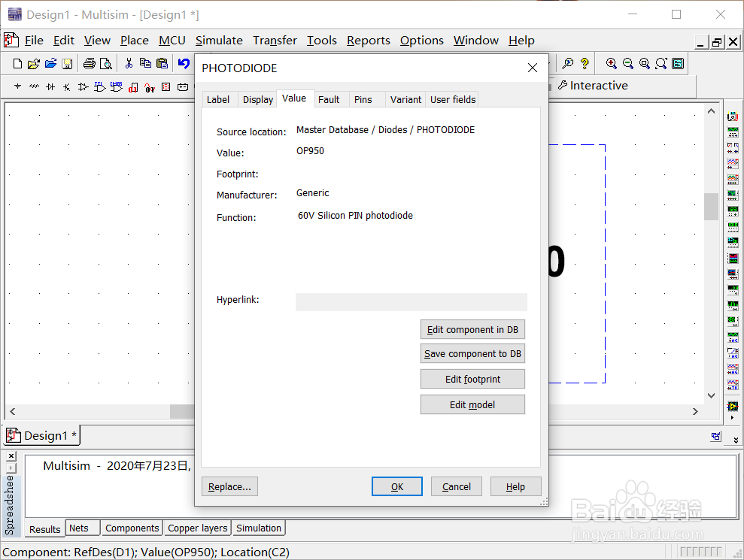Click the New design icon
Image resolution: width=744 pixels, height=560 pixels.
(17, 64)
